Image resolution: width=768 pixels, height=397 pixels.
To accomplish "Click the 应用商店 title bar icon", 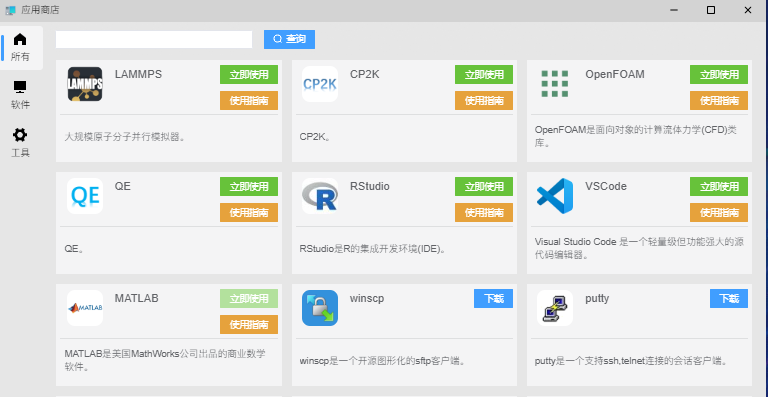I will [10, 10].
